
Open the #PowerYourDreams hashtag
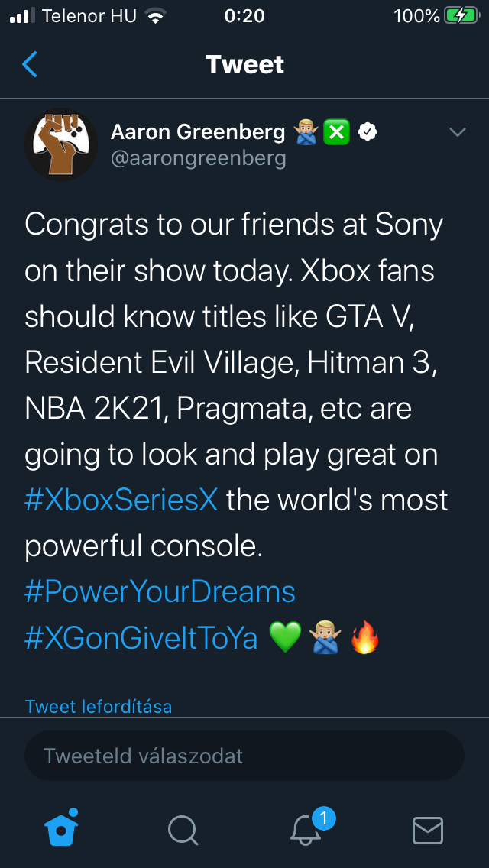pyautogui.click(x=160, y=591)
